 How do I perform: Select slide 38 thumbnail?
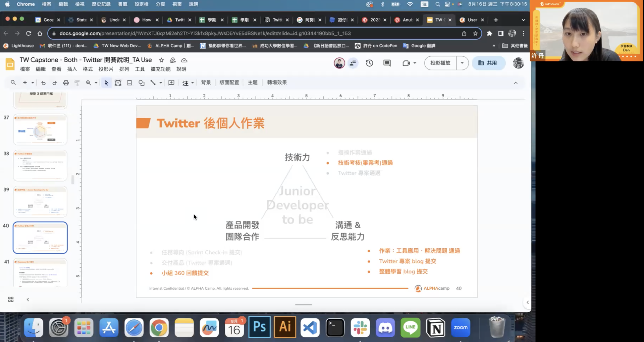pos(40,165)
